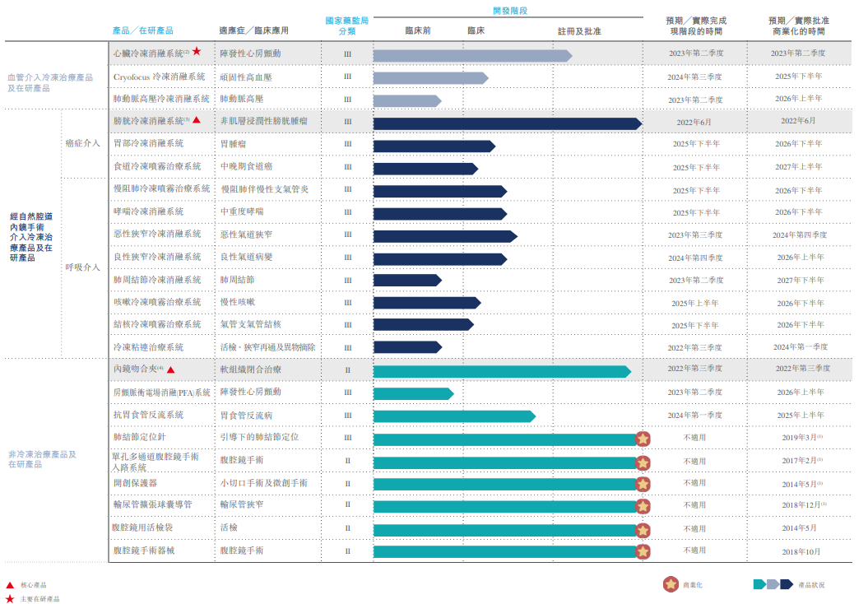Click progress bar of Cryofocus 冷凍消融系統
The image size is (868, 604).
(x=430, y=78)
